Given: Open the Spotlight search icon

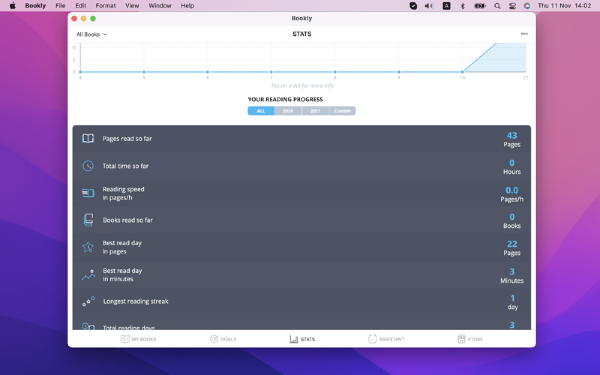Looking at the screenshot, I should coord(497,6).
